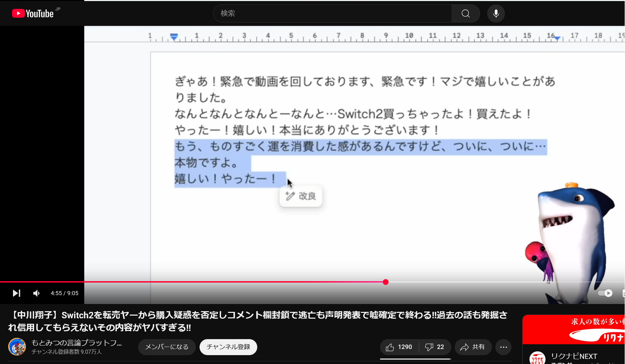Click the リクナビNEXT advertiser name
This screenshot has width=625, height=364.
coord(574,356)
